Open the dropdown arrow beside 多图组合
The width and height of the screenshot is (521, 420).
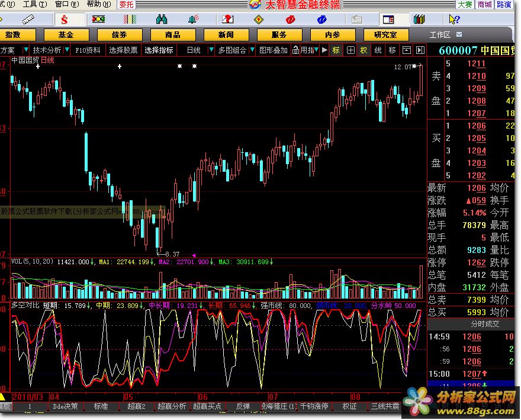(x=252, y=50)
